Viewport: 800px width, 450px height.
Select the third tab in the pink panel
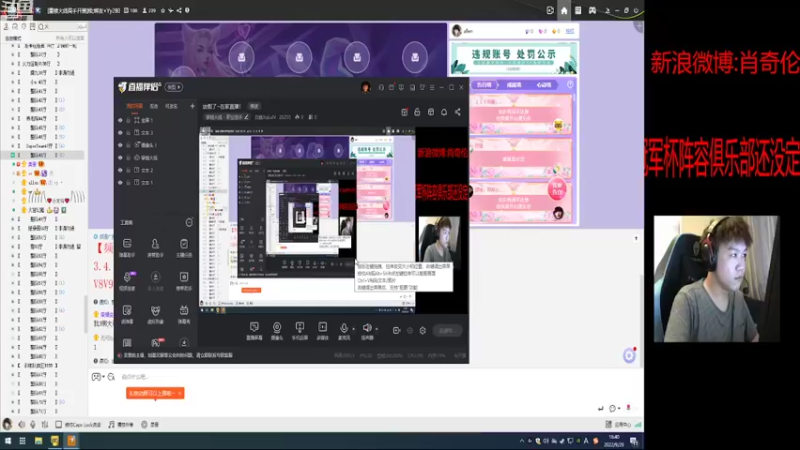pos(544,85)
